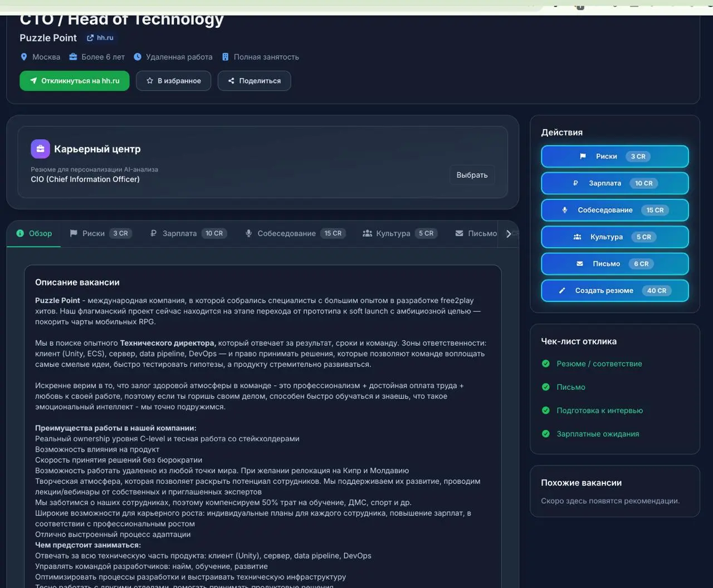
Task: Click the Чек-лист отклика heading
Action: [579, 341]
